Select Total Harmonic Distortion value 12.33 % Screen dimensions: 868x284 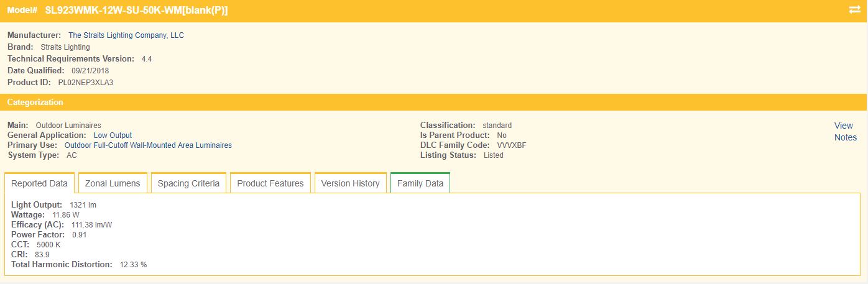pyautogui.click(x=133, y=265)
